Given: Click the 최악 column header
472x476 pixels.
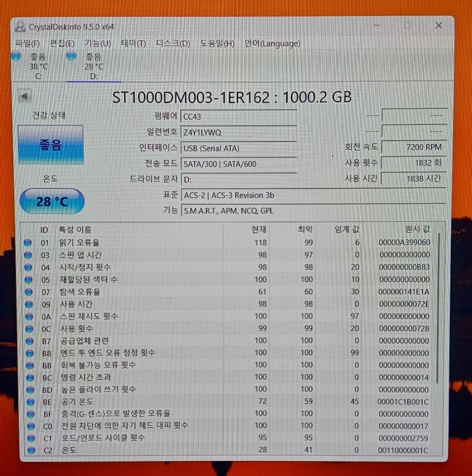Looking at the screenshot, I should point(305,229).
